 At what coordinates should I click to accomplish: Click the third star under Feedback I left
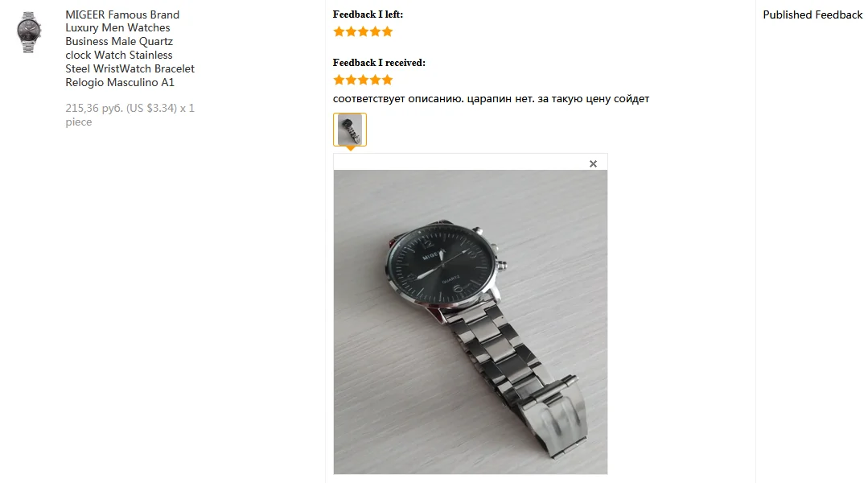pos(363,31)
